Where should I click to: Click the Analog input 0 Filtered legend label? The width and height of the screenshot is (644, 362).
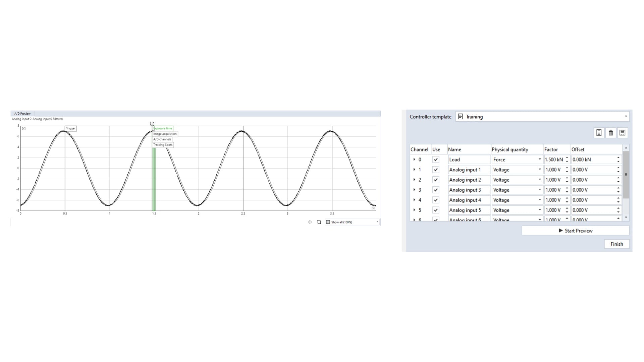click(x=47, y=119)
